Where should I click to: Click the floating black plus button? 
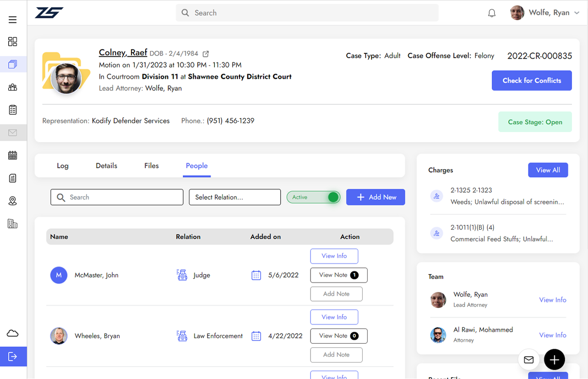(554, 360)
